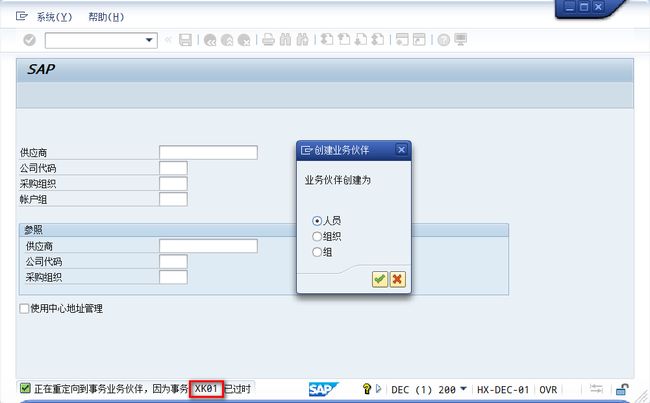650x403 pixels.
Task: Click 供应商 field in 参照 section
Action: point(208,246)
